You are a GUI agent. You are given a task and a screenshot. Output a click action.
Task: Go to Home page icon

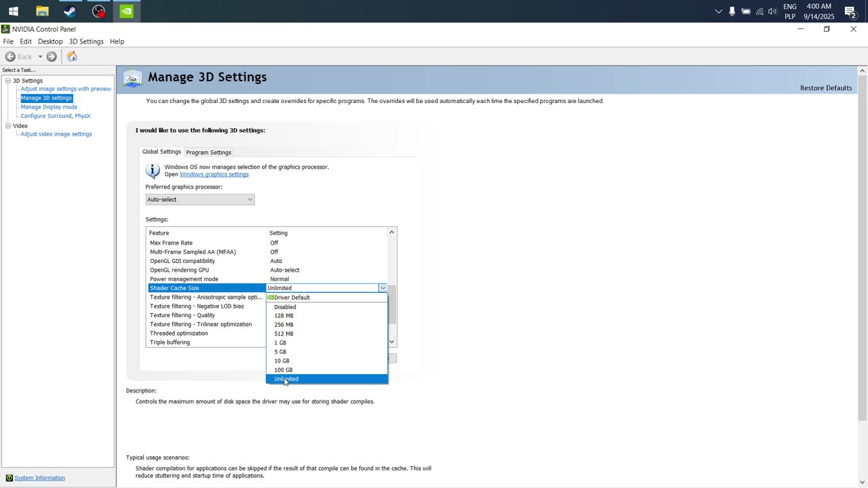click(x=72, y=57)
